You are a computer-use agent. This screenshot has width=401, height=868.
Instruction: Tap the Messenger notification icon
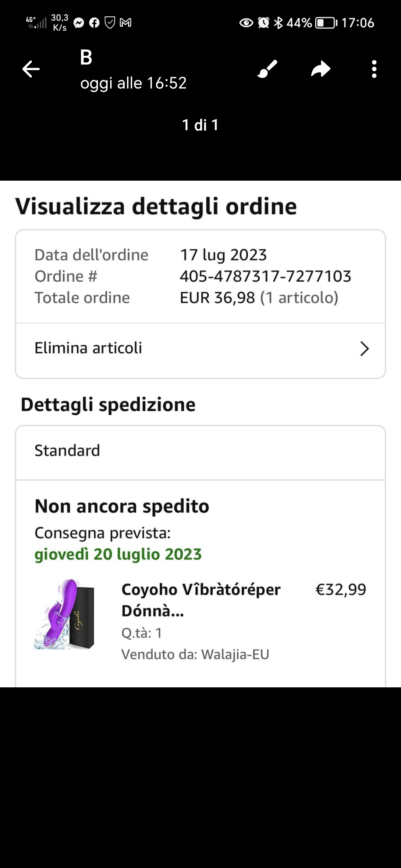79,23
